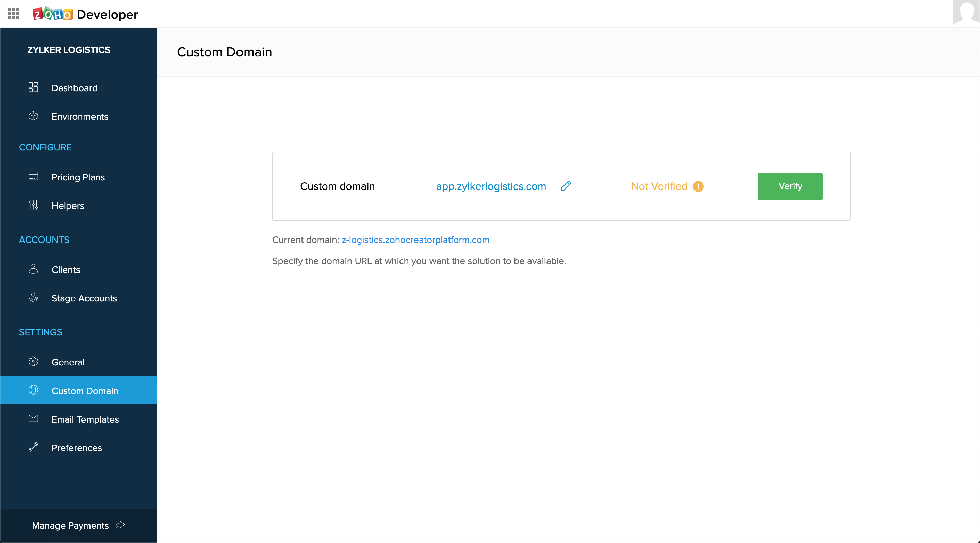Click the Email Templates envelope icon
Image resolution: width=980 pixels, height=543 pixels.
click(33, 419)
